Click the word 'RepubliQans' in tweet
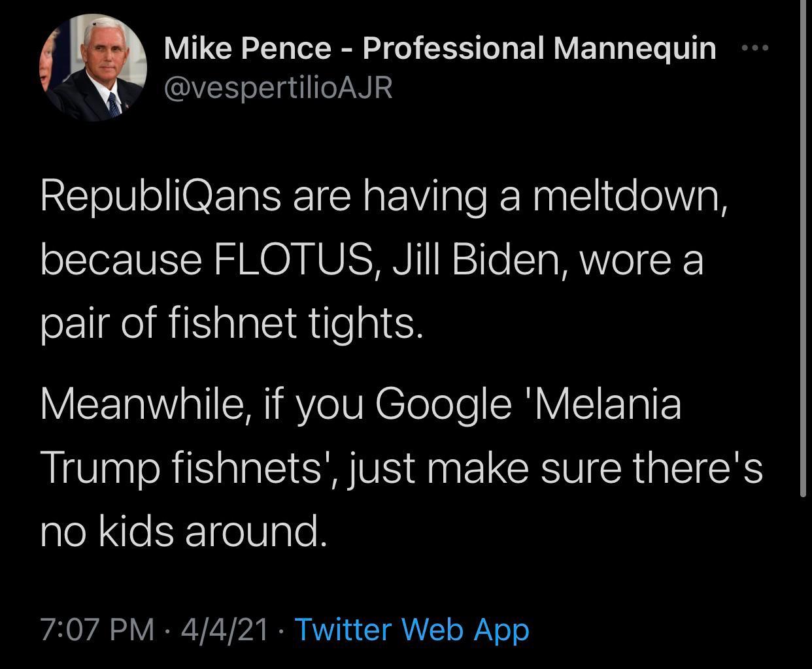Image resolution: width=812 pixels, height=669 pixels. 161,196
